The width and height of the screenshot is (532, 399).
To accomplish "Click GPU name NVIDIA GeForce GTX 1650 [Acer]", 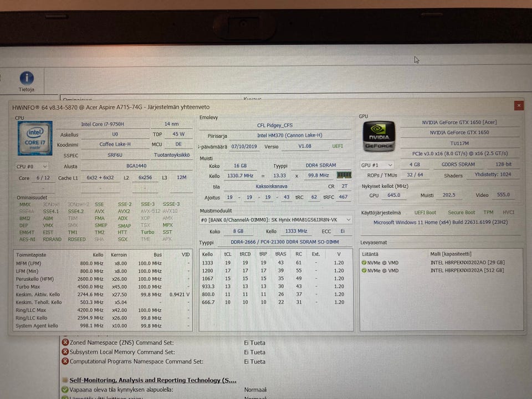I will (459, 122).
